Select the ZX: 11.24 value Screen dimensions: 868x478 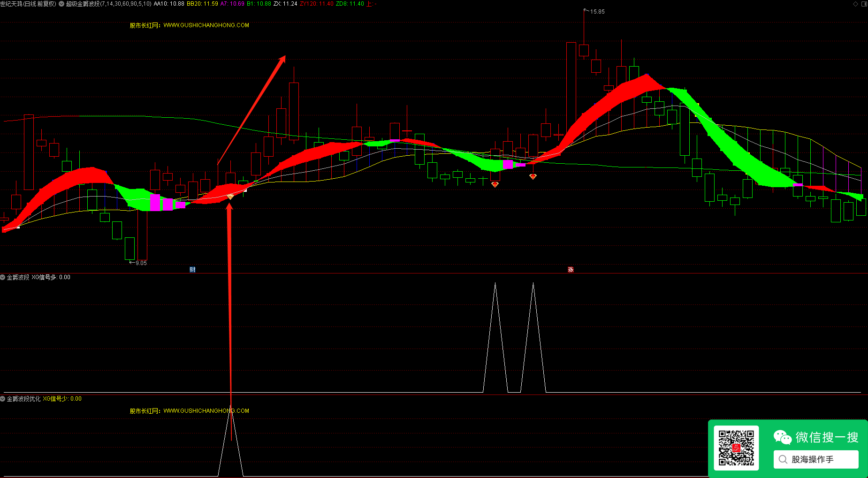pos(285,4)
